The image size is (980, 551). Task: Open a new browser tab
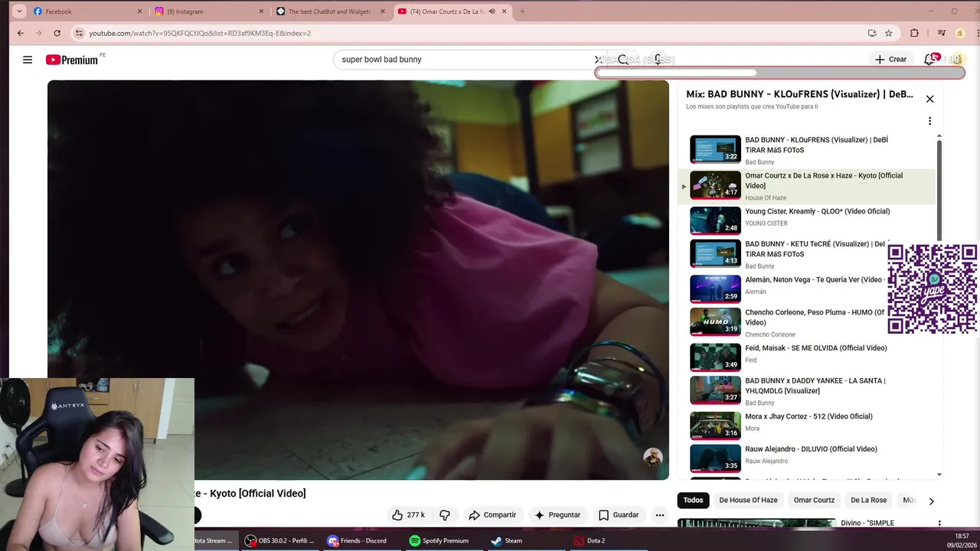522,11
